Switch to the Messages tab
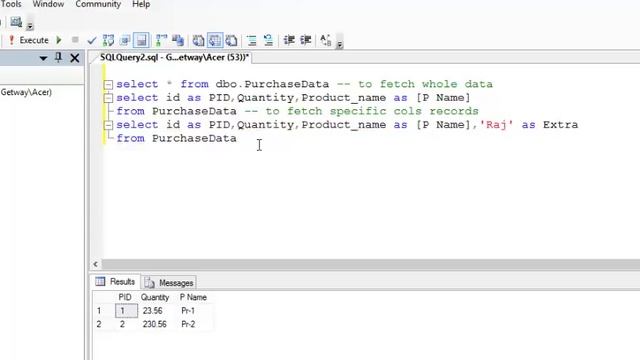Image resolution: width=640 pixels, height=360 pixels. point(169,283)
